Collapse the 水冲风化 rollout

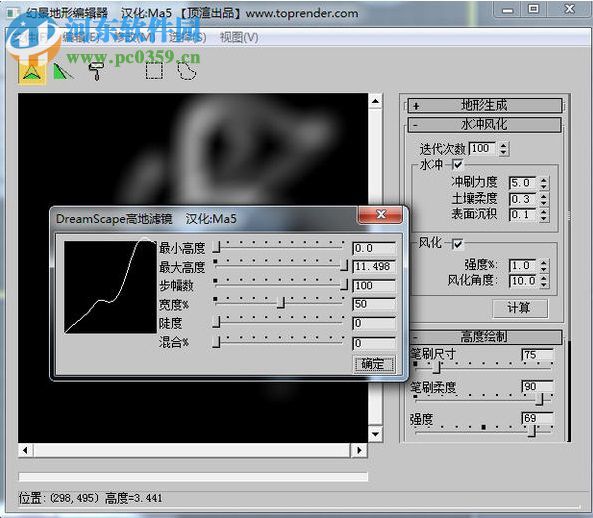point(485,125)
